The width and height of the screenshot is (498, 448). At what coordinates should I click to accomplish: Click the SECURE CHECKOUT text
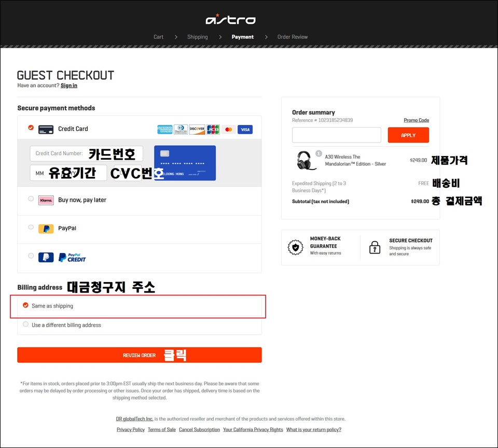point(411,241)
